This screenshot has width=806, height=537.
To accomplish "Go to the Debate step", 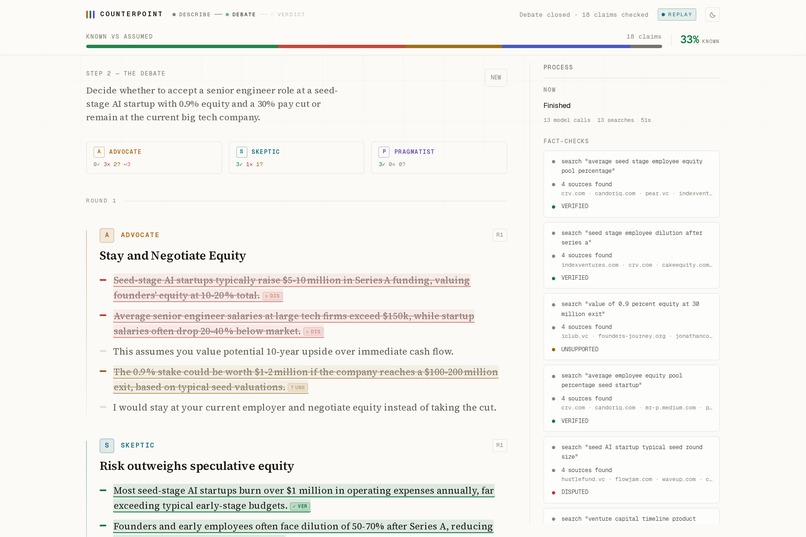I will click(x=241, y=14).
